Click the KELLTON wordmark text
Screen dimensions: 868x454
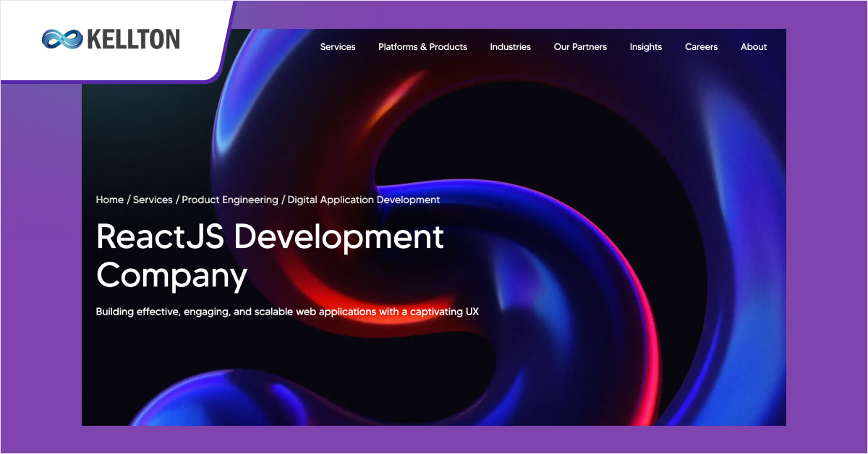133,39
